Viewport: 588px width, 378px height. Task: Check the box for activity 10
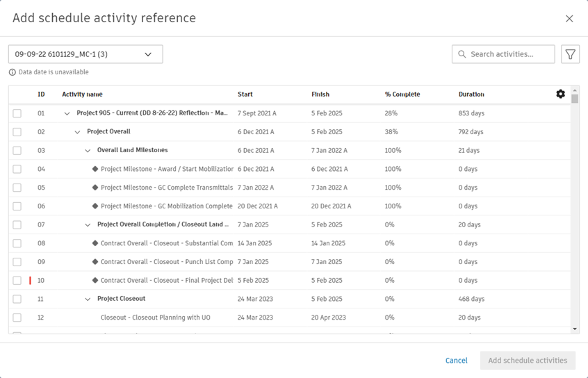(17, 281)
